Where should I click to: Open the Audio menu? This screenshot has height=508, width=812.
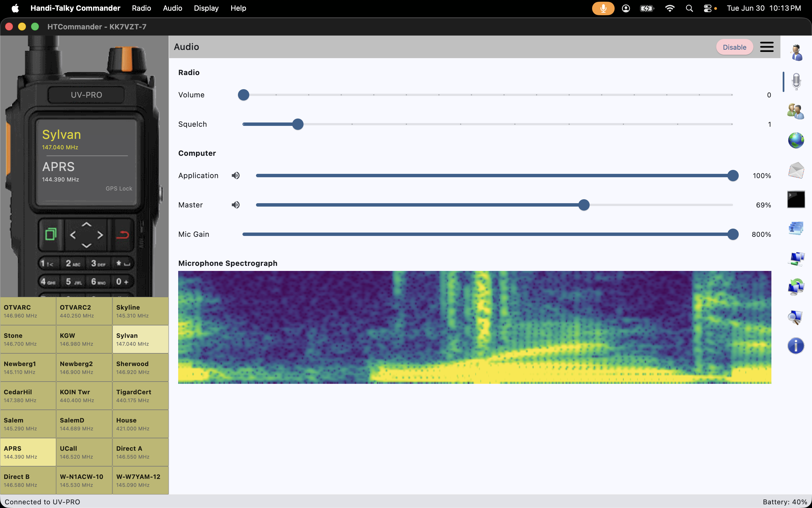(173, 8)
